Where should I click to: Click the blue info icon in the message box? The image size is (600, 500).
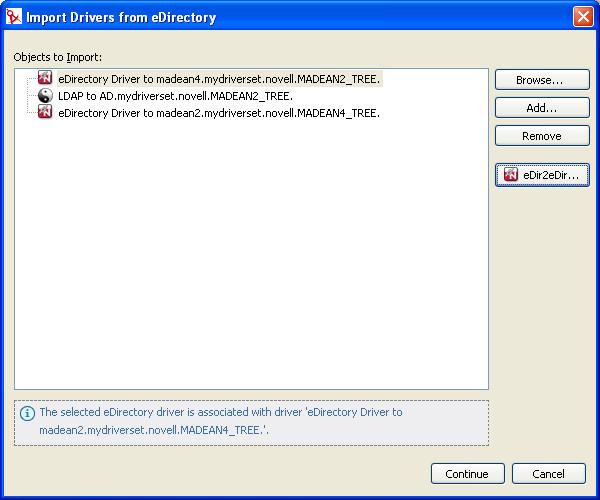tap(27, 414)
